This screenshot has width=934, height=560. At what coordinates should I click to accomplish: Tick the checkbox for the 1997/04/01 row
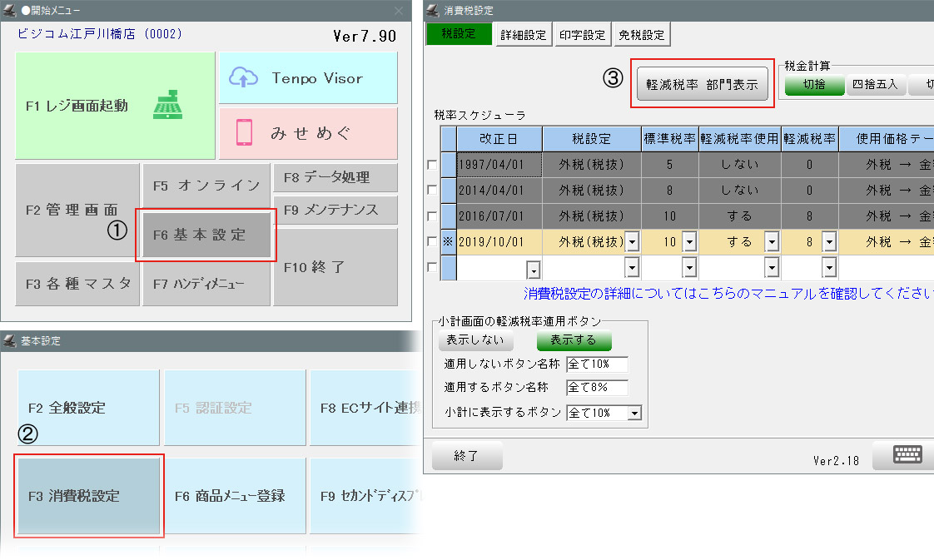[x=431, y=165]
